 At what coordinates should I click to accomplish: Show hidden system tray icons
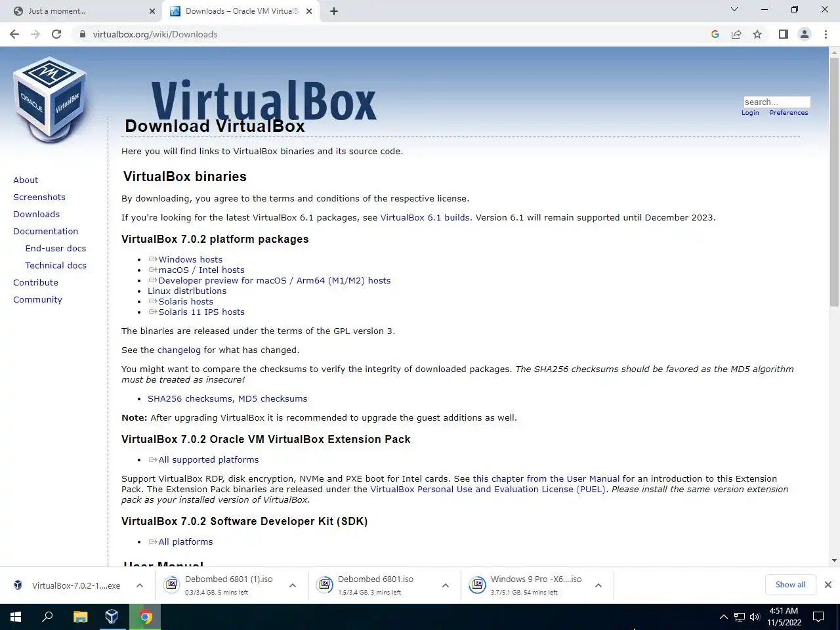[723, 617]
